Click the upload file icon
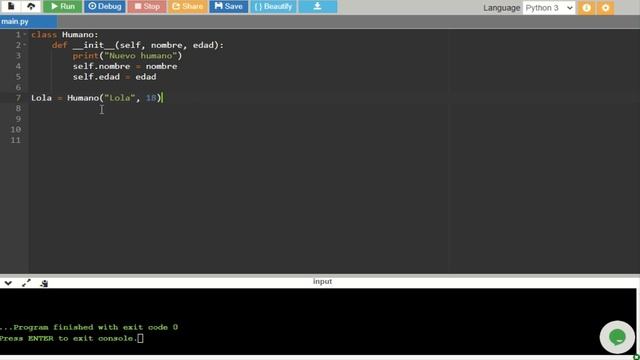This screenshot has width=640, height=360. [x=31, y=6]
